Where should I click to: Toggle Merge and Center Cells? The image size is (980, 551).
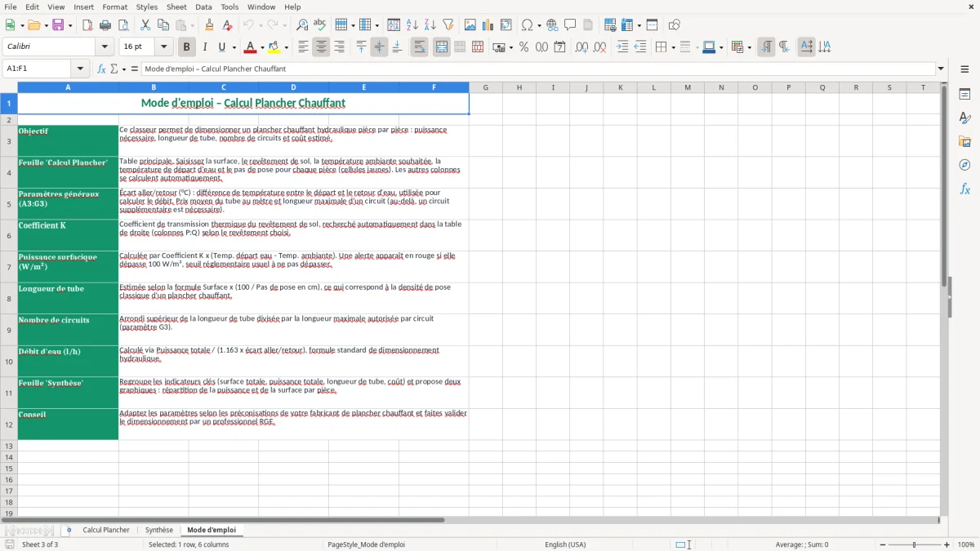pos(442,47)
